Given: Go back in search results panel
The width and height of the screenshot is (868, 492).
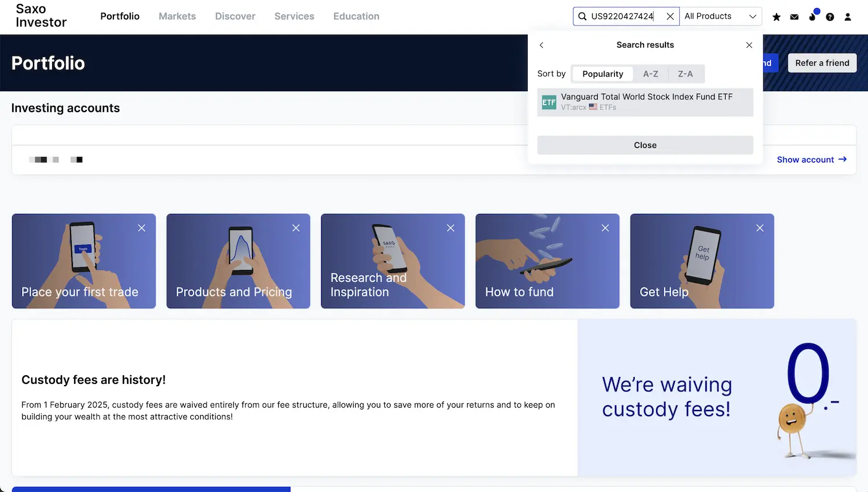Looking at the screenshot, I should pyautogui.click(x=542, y=45).
